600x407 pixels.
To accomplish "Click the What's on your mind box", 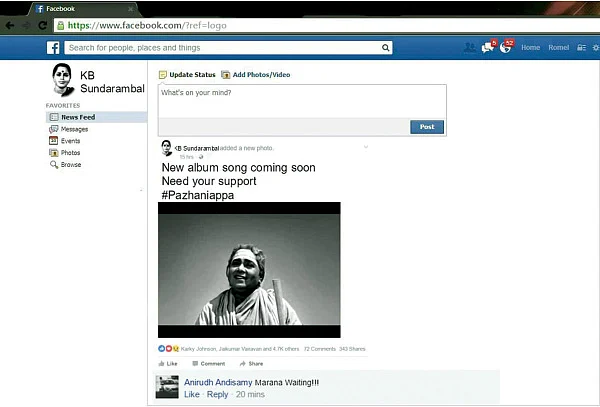I will pos(302,101).
